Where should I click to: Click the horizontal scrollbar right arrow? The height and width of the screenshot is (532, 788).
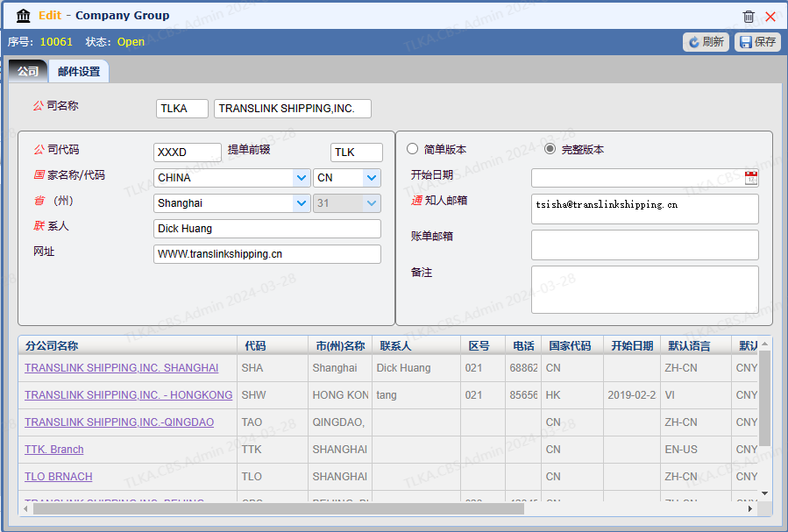point(750,509)
